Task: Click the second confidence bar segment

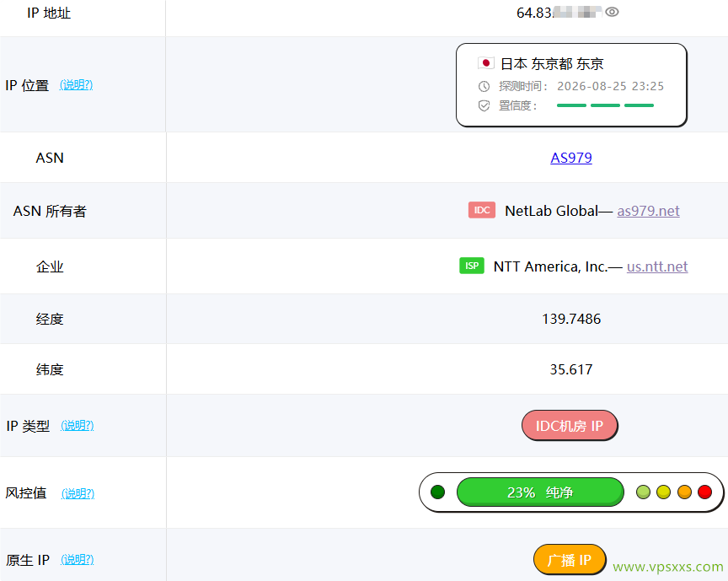Action: pos(606,105)
